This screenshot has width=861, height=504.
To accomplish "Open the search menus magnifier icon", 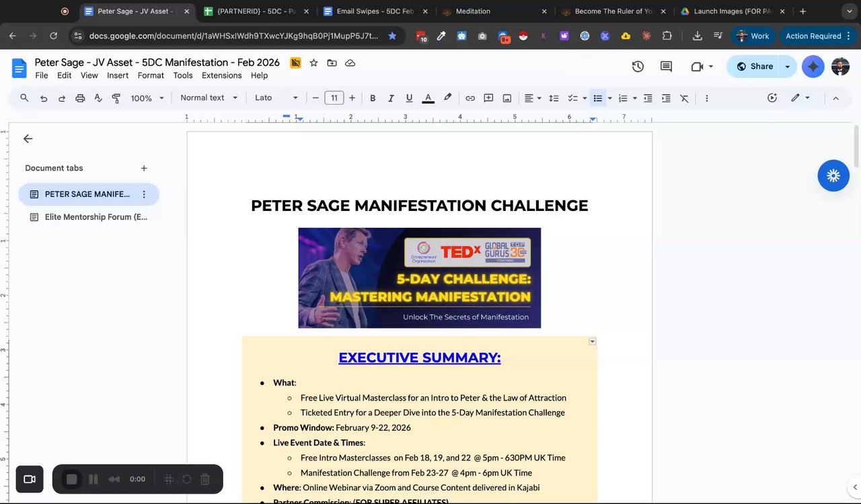I will [24, 98].
